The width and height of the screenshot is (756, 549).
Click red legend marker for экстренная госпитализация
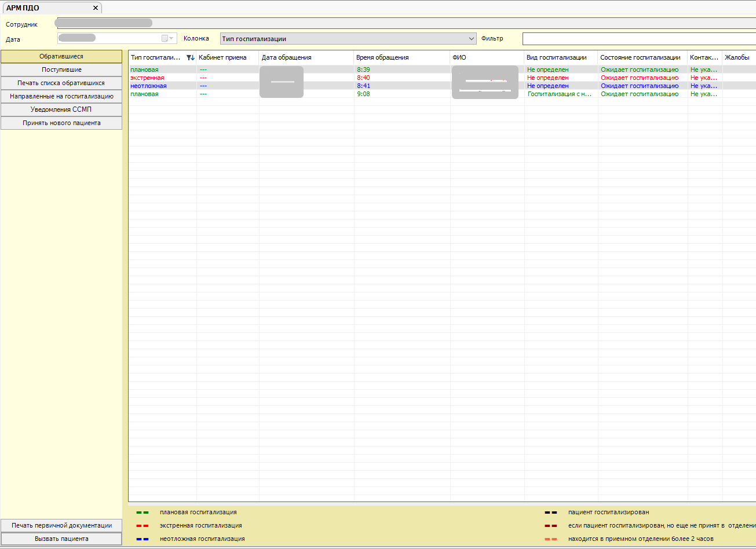(143, 526)
